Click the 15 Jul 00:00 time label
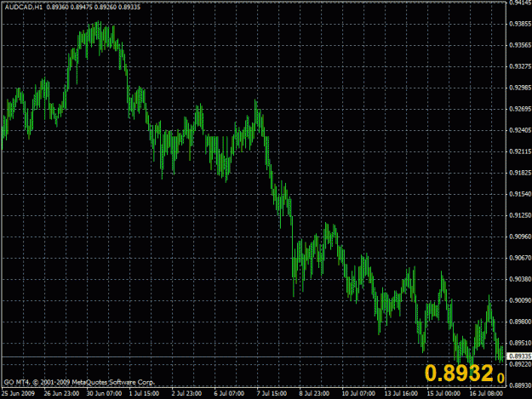The height and width of the screenshot is (399, 532). [443, 394]
